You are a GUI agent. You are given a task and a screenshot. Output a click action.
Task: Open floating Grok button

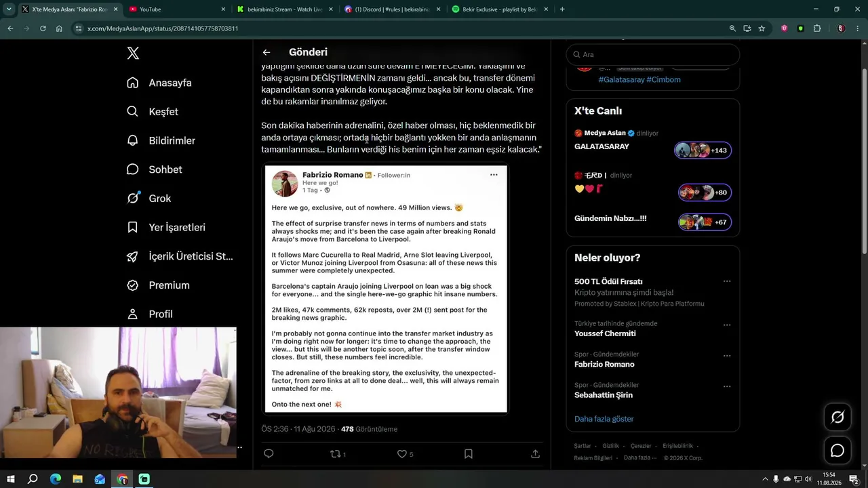pyautogui.click(x=837, y=418)
